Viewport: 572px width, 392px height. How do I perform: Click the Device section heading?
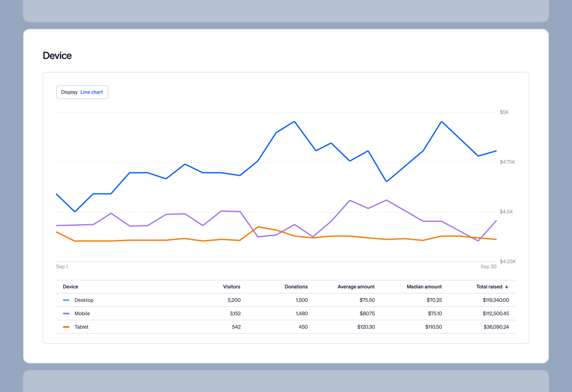(x=57, y=56)
